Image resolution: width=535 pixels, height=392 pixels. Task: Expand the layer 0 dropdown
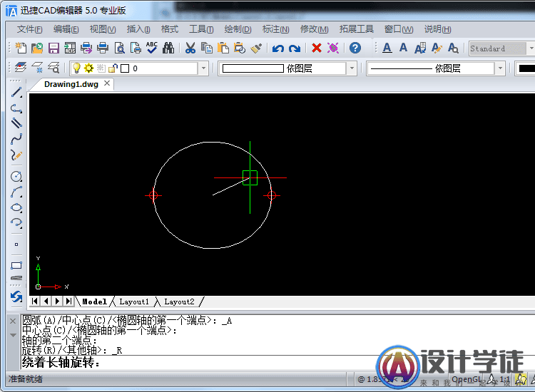pos(203,68)
